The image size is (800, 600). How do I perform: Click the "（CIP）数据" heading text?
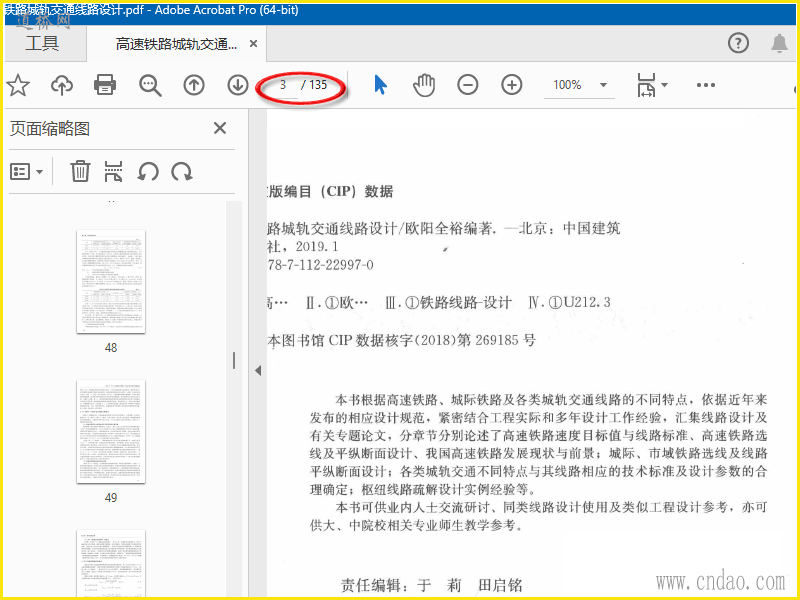pos(356,192)
